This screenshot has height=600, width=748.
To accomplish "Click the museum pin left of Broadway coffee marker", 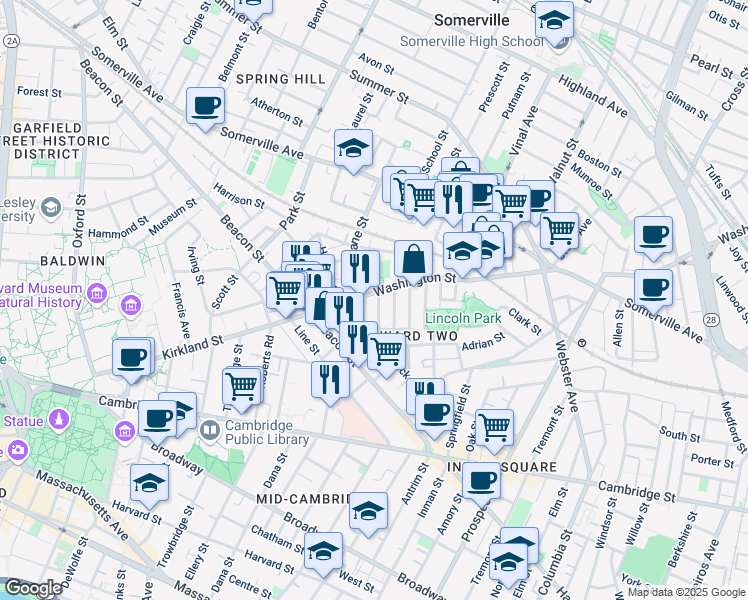I will (125, 432).
